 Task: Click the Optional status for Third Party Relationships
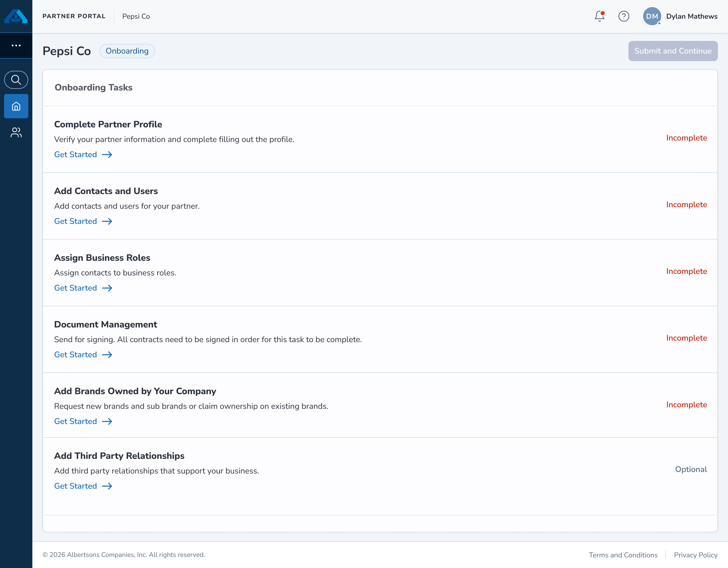tap(691, 469)
